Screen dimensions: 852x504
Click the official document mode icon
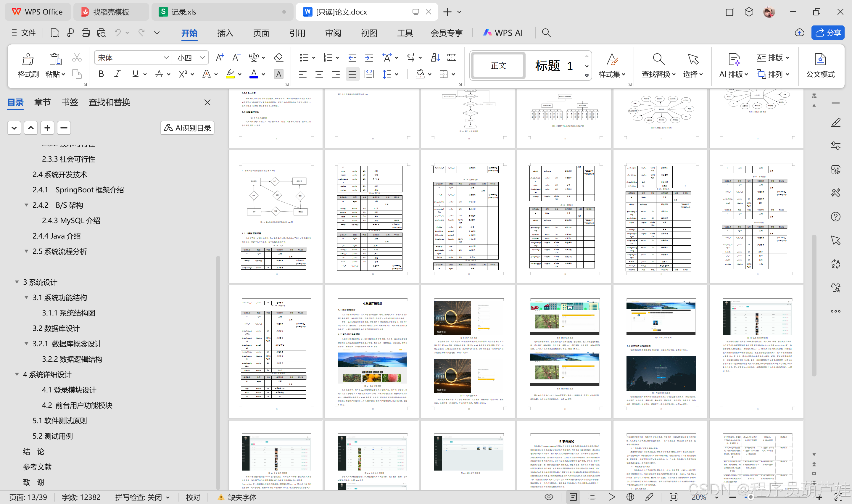[x=820, y=60]
